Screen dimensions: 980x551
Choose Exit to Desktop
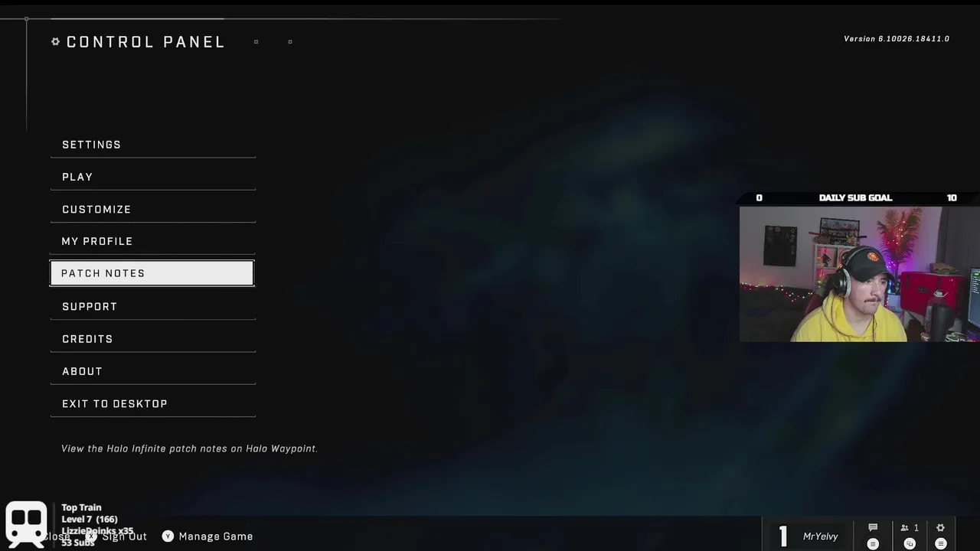tap(152, 403)
